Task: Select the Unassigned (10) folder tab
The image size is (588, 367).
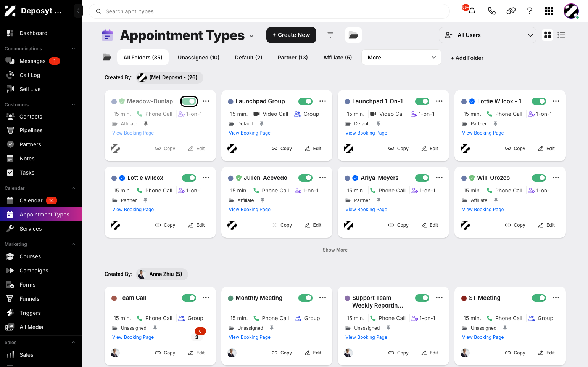Action: pos(198,58)
